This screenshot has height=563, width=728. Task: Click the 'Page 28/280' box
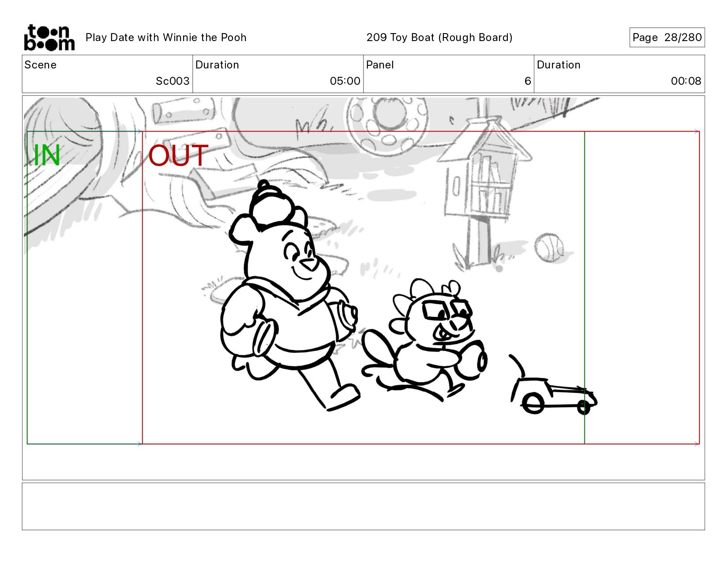(667, 38)
